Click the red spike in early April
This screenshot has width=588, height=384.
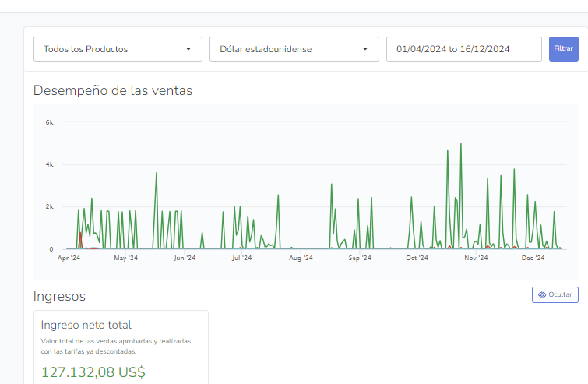pyautogui.click(x=80, y=234)
